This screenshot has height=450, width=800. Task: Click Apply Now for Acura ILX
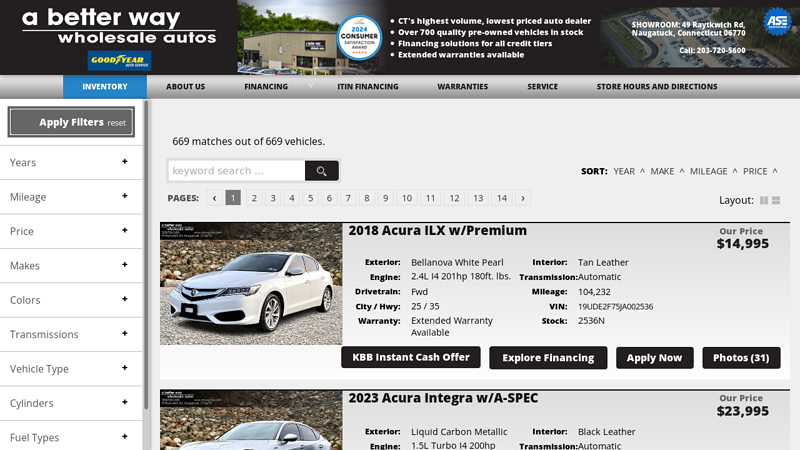tap(655, 358)
